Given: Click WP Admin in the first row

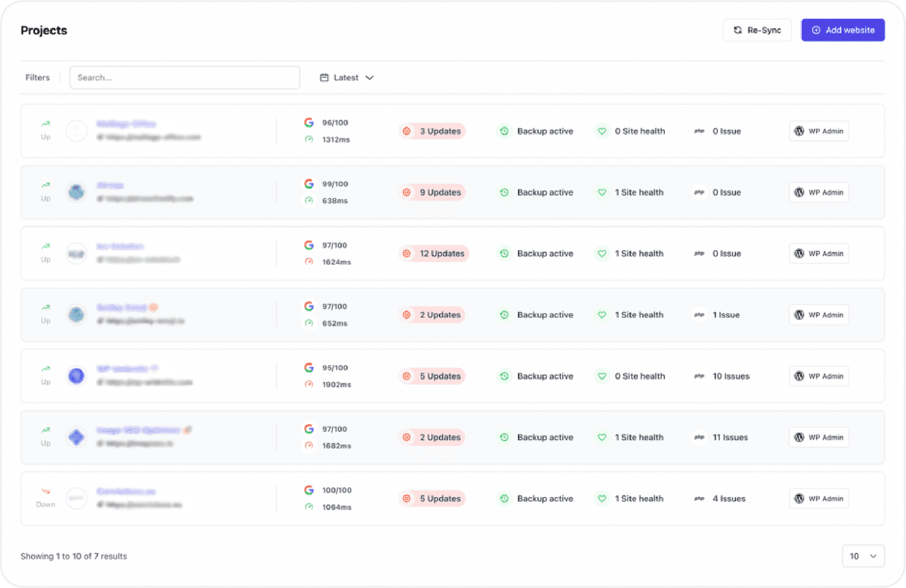Looking at the screenshot, I should [x=819, y=131].
